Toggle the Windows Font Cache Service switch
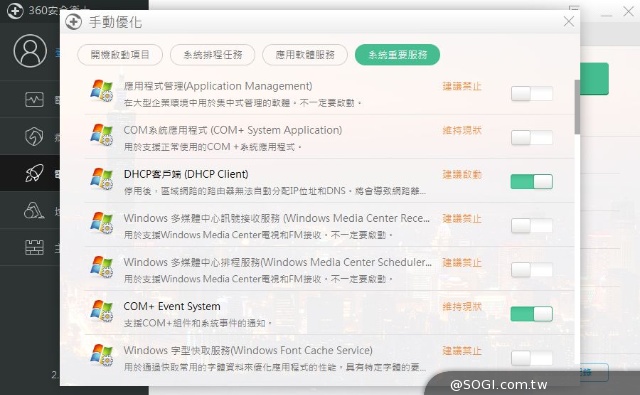The image size is (640, 395). (531, 358)
